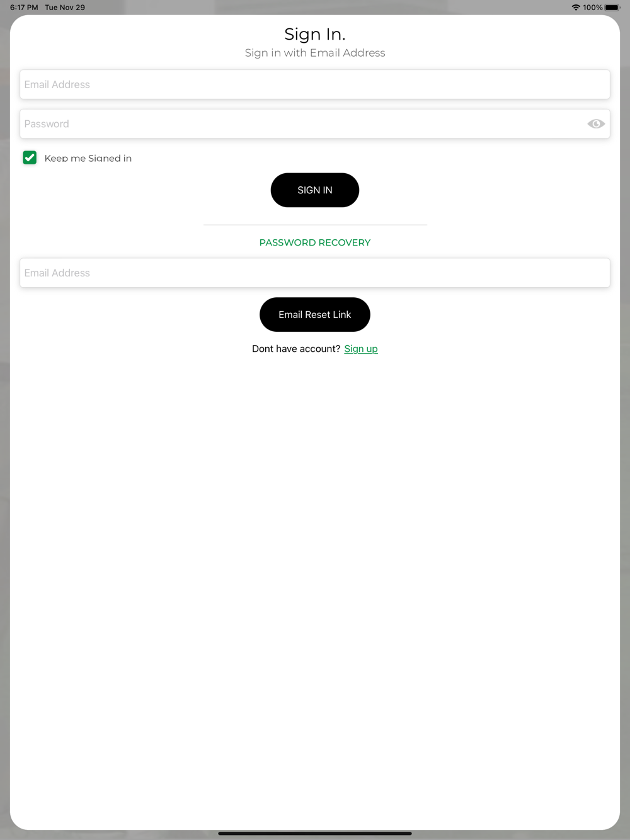Screen dimensions: 630x840
Task: Show the password with the eye icon
Action: pyautogui.click(x=596, y=124)
